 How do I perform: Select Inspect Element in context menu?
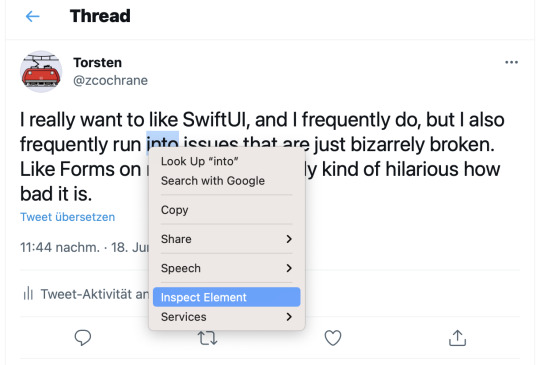[x=227, y=297]
